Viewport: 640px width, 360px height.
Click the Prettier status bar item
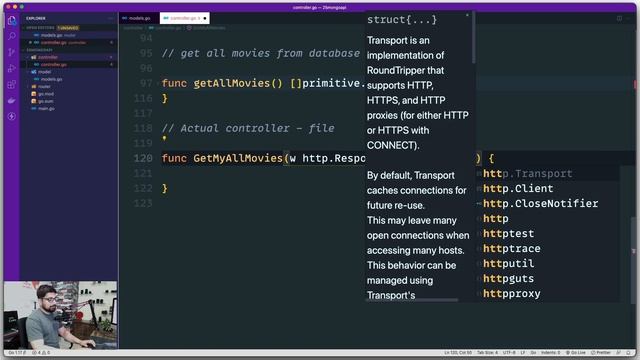coord(601,353)
